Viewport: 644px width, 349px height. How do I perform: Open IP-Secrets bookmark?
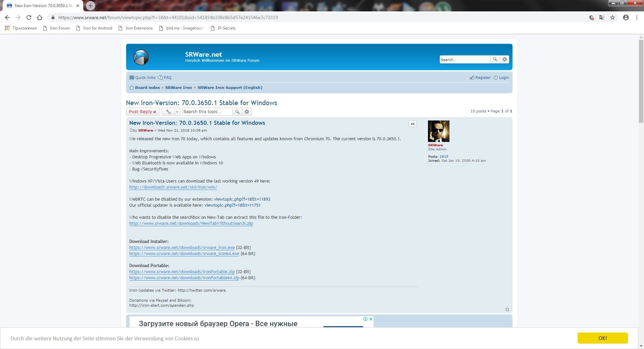[x=223, y=28]
